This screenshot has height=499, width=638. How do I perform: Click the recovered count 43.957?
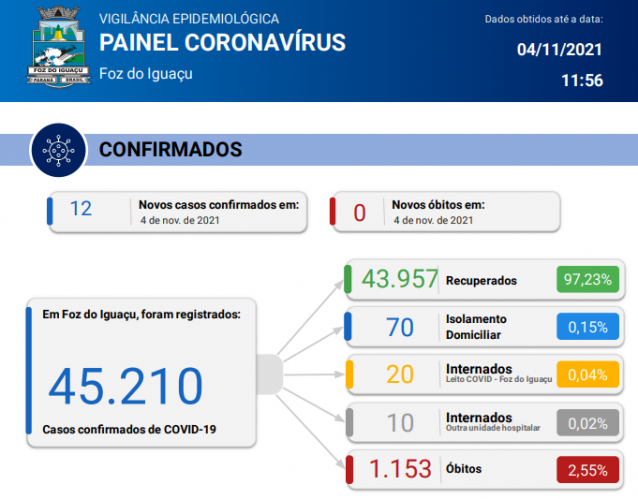(400, 279)
